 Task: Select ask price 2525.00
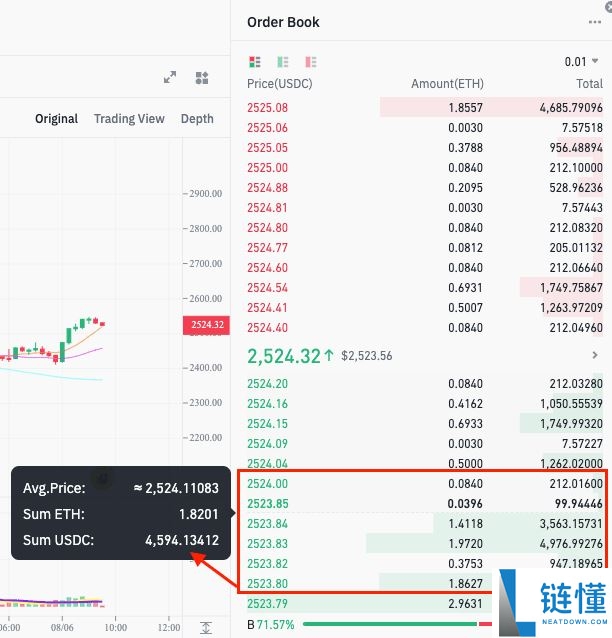coord(267,168)
